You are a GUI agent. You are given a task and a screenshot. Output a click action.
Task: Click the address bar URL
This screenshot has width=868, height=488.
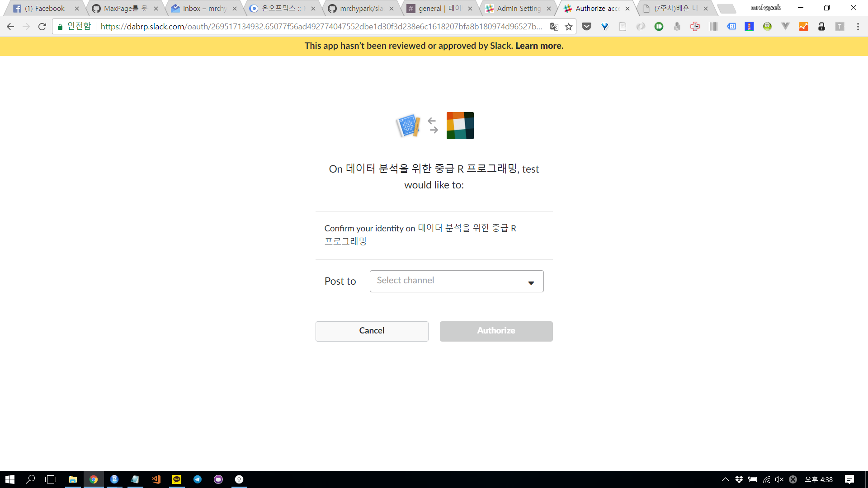pos(321,27)
